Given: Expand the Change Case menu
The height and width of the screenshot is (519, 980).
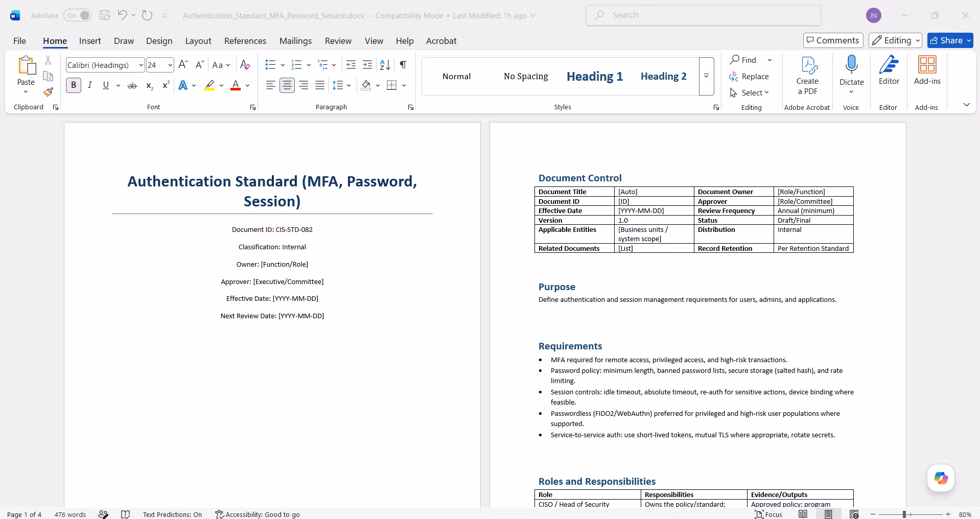Looking at the screenshot, I should pyautogui.click(x=221, y=65).
